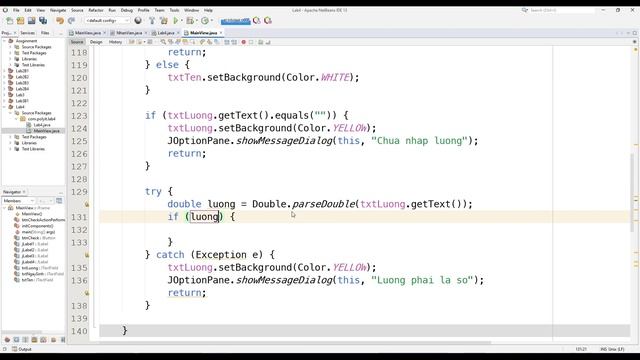Select the Lab2B3 project in tree
This screenshot has height=360, width=640.
22,83
